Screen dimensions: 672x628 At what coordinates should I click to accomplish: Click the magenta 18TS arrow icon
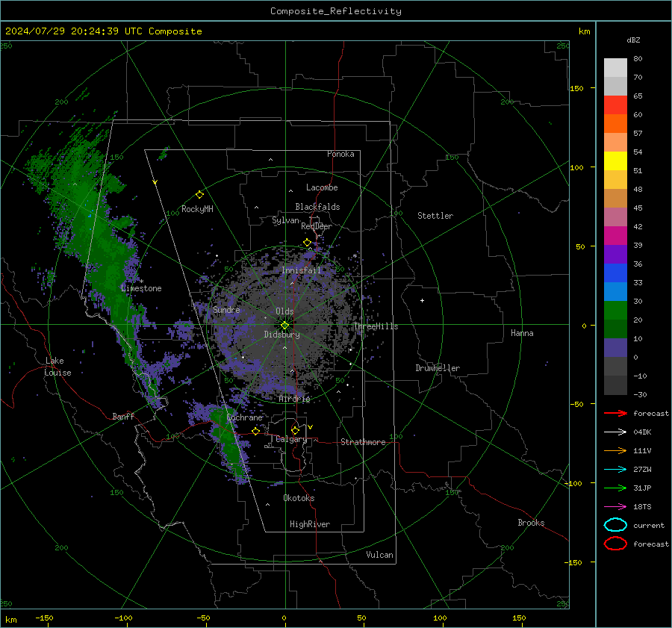(x=615, y=507)
